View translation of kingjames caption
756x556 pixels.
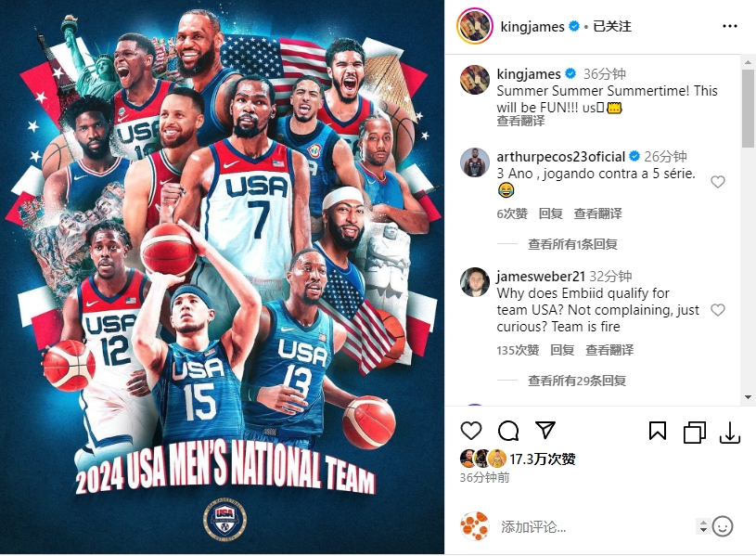click(520, 121)
